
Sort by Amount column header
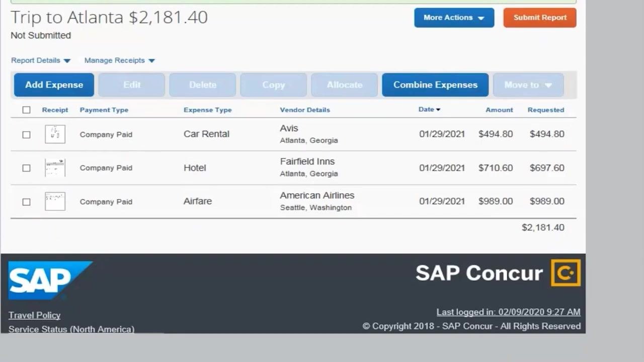[x=499, y=110]
